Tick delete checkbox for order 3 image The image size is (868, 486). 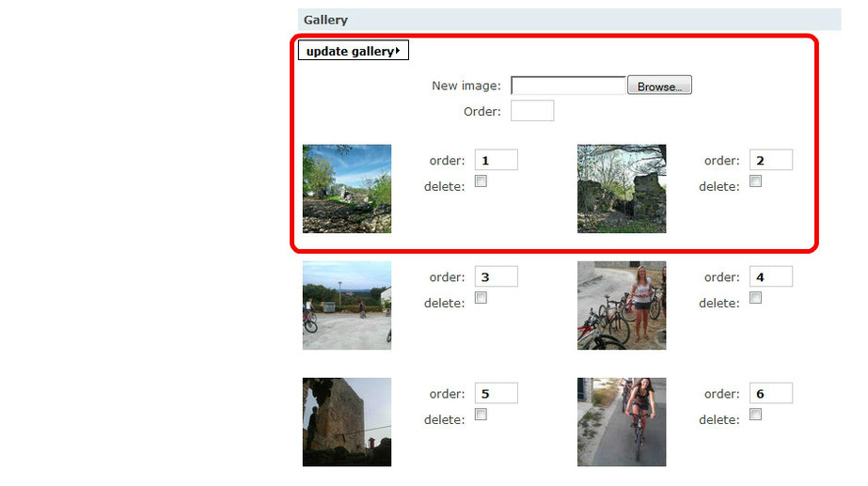[x=481, y=298]
